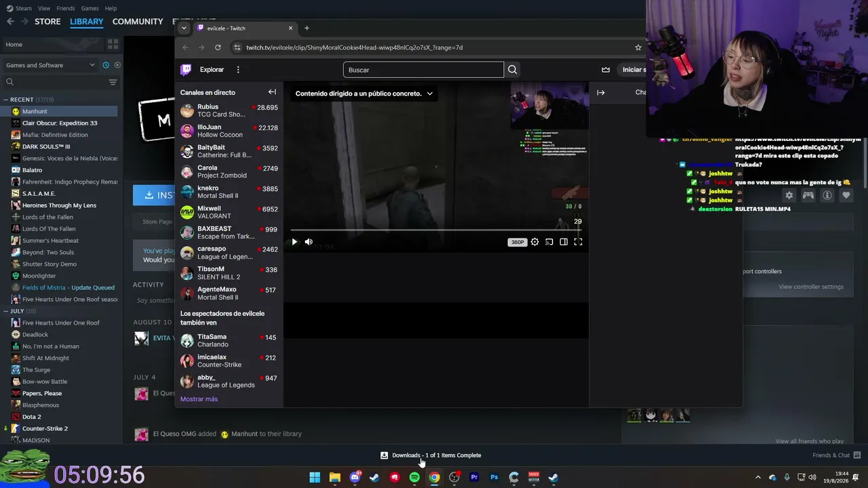
Task: Open IlloJuan live channel
Action: coord(229,131)
